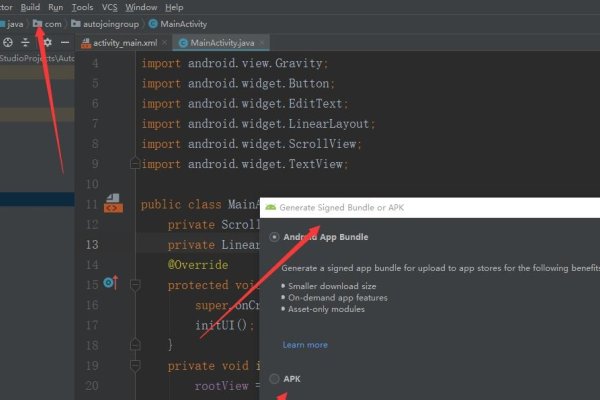Viewport: 600px width, 400px height.
Task: Click the Android icon in dialog title
Action: pos(271,208)
